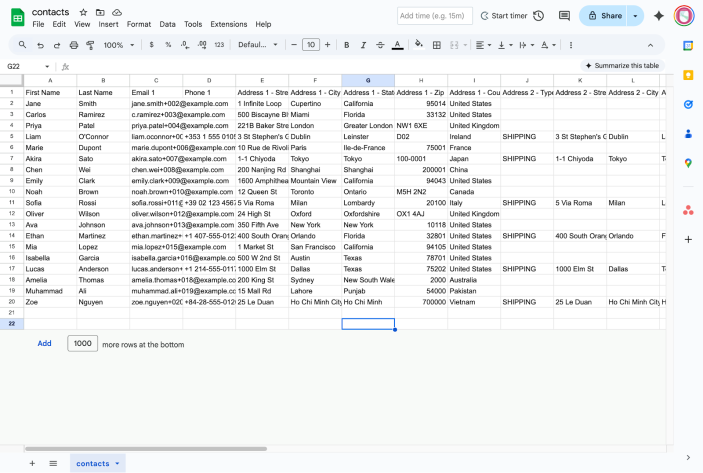This screenshot has width=703, height=473.
Task: Select the Paint format tool
Action: (x=91, y=45)
